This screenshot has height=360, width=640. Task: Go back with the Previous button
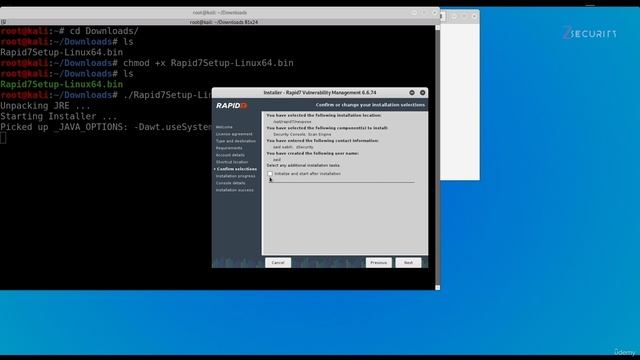[378, 262]
